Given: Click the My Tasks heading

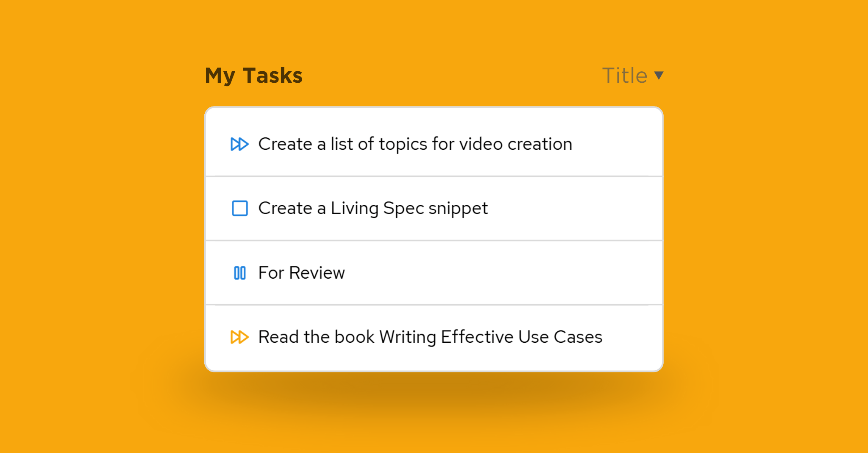Looking at the screenshot, I should point(253,75).
